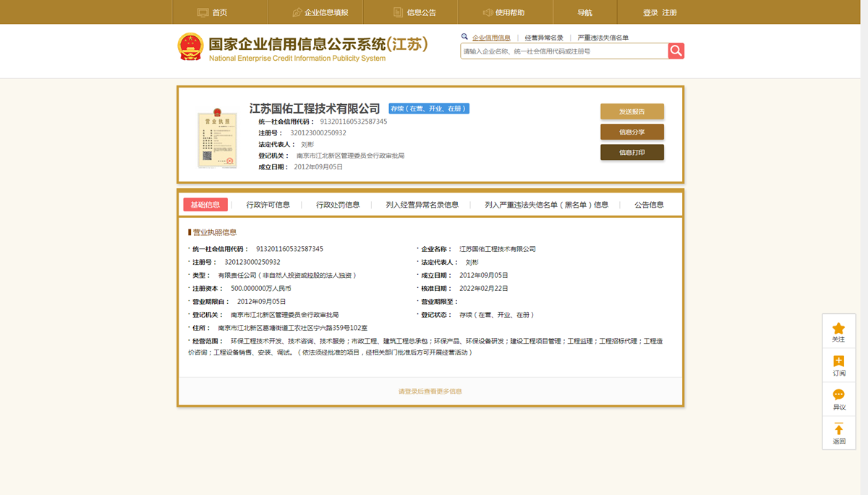Switch to the 行政许可信息 tab
This screenshot has height=495, width=868.
coord(268,205)
